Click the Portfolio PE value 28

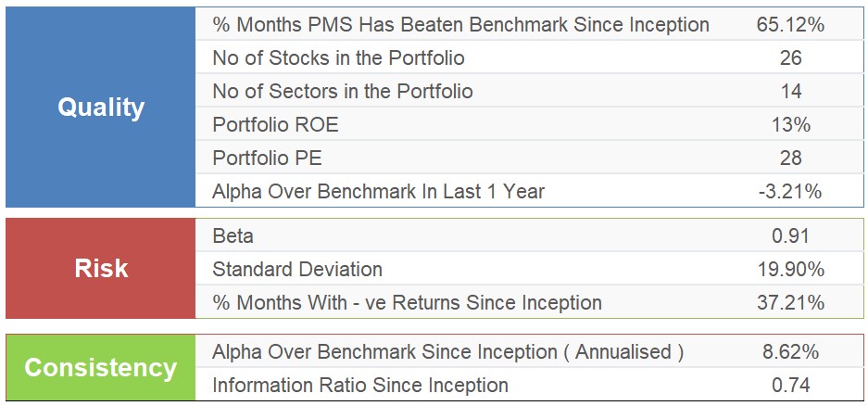[x=790, y=158]
